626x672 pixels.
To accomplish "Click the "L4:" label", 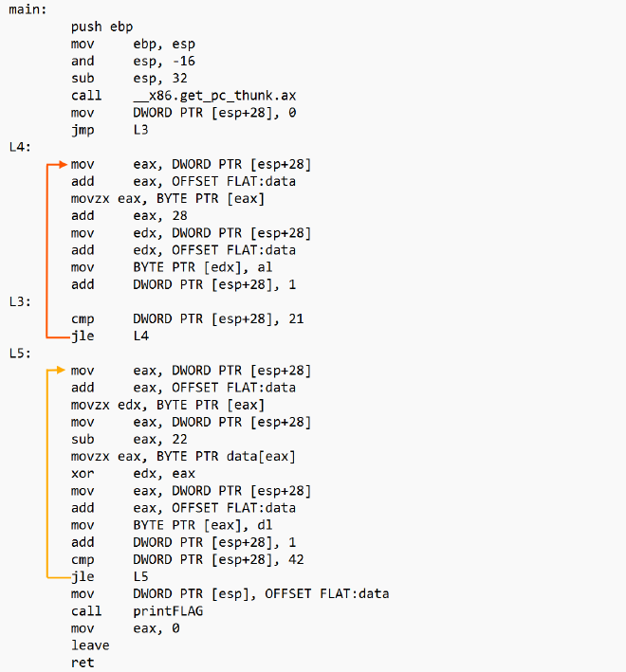I will (20, 147).
